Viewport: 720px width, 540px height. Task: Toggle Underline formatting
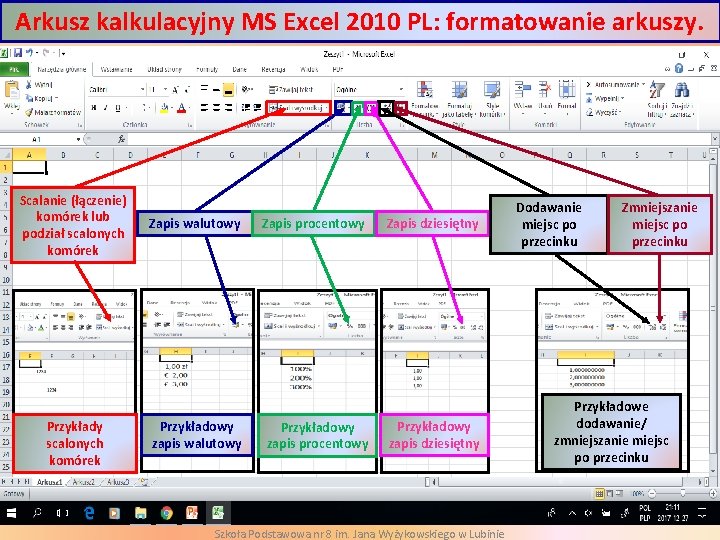click(118, 108)
